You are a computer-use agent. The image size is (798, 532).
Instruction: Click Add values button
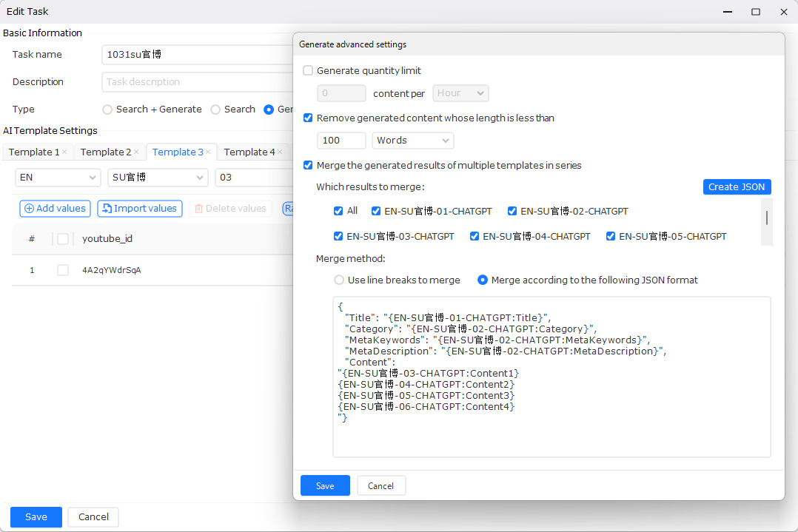point(55,209)
